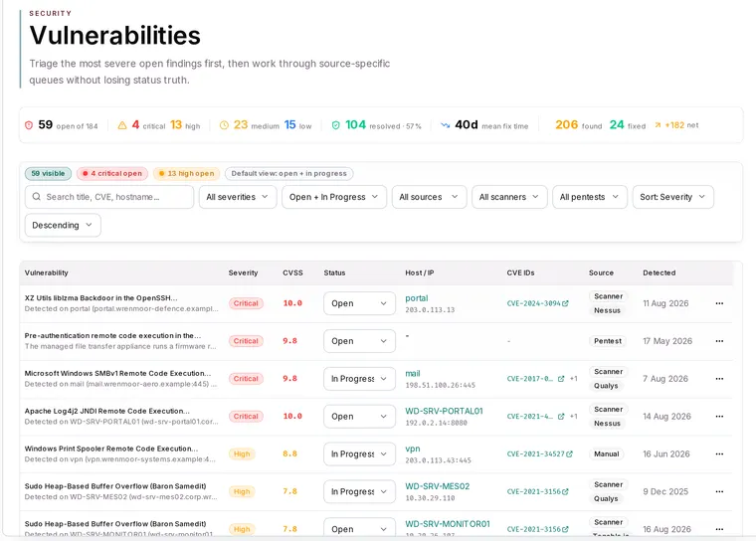756x541 pixels.
Task: Open row actions menu for Print Spooler finding
Action: 719,453
